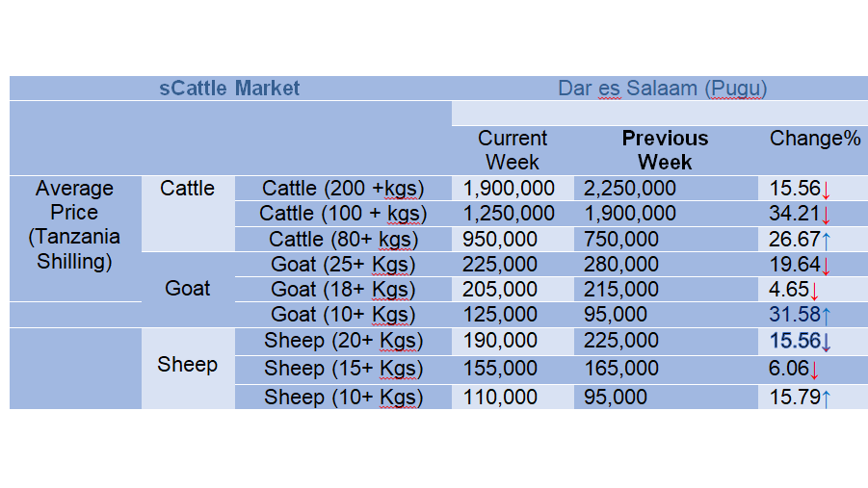Click the Goat category cell
The image size is (868, 488).
coord(188,288)
